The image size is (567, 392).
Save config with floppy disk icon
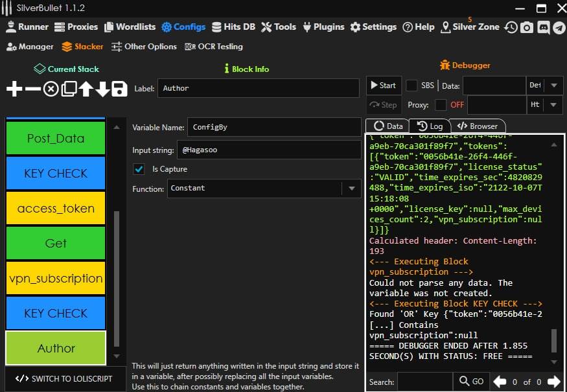point(119,89)
